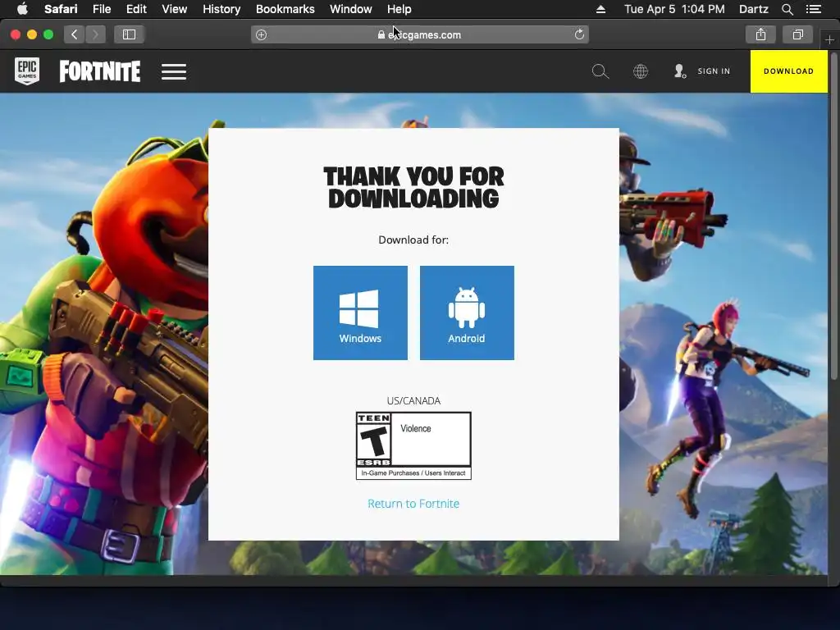
Task: Click the page vertical scrollbar
Action: pos(833,214)
